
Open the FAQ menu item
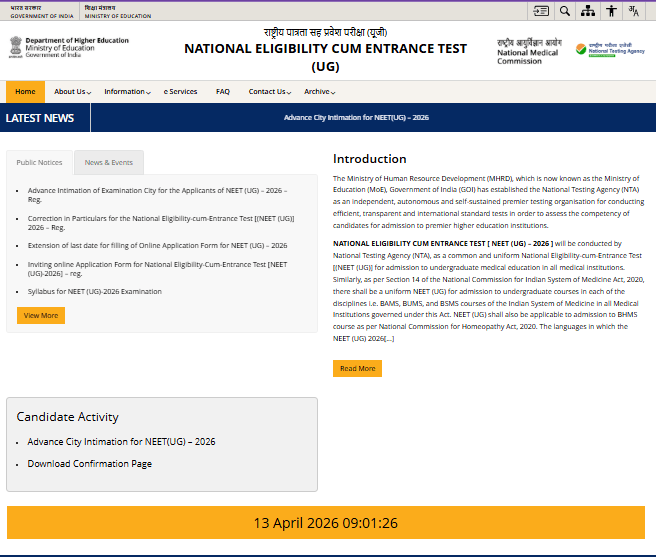[223, 92]
